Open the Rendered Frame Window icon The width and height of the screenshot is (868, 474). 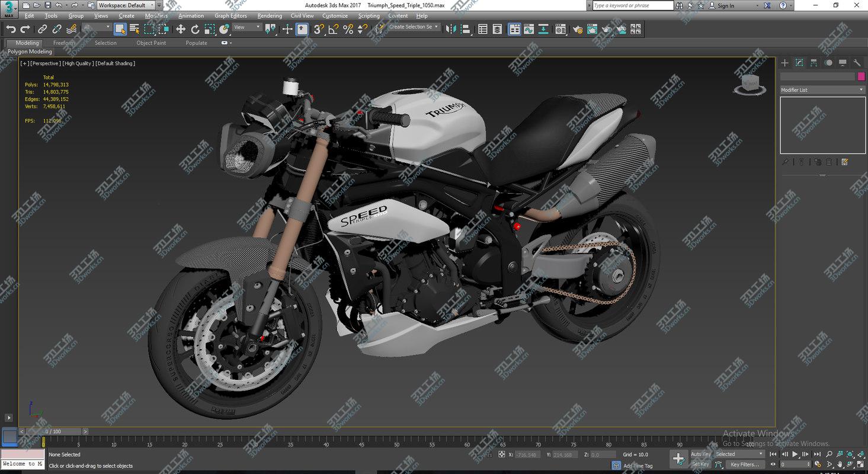[x=592, y=29]
